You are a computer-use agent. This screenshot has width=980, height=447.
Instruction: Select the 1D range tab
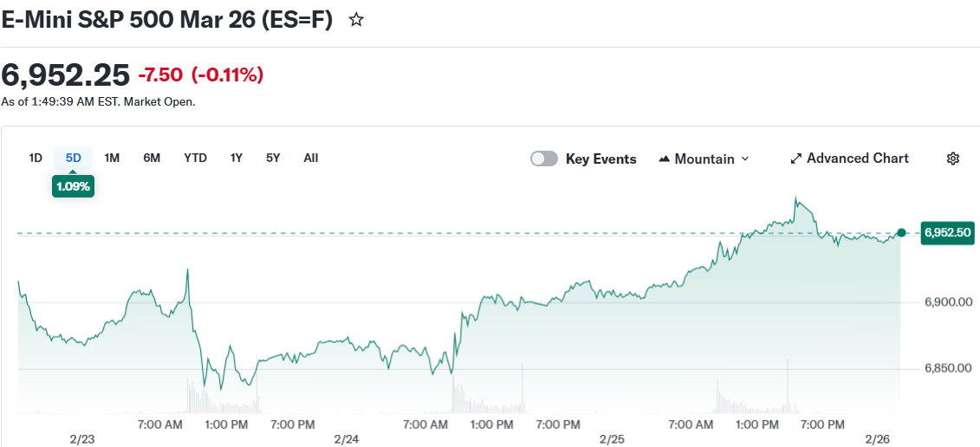(x=36, y=159)
